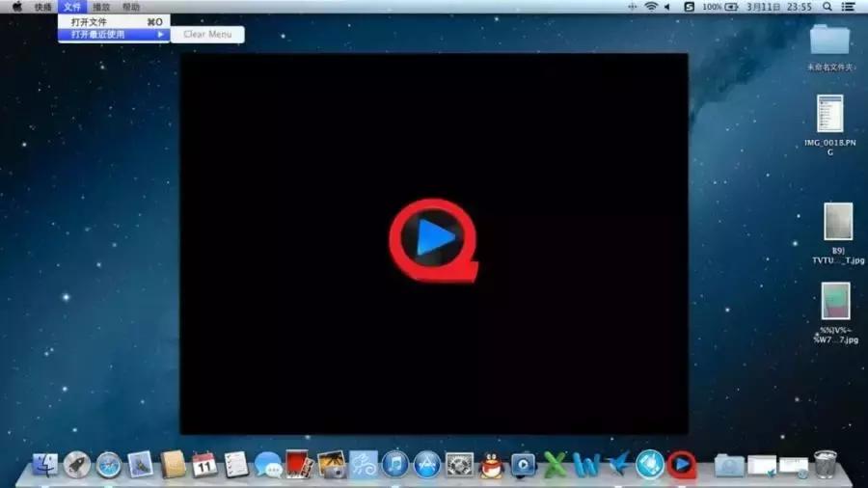This screenshot has width=868, height=488.
Task: Open System Preferences from the Dock
Action: pyautogui.click(x=459, y=465)
